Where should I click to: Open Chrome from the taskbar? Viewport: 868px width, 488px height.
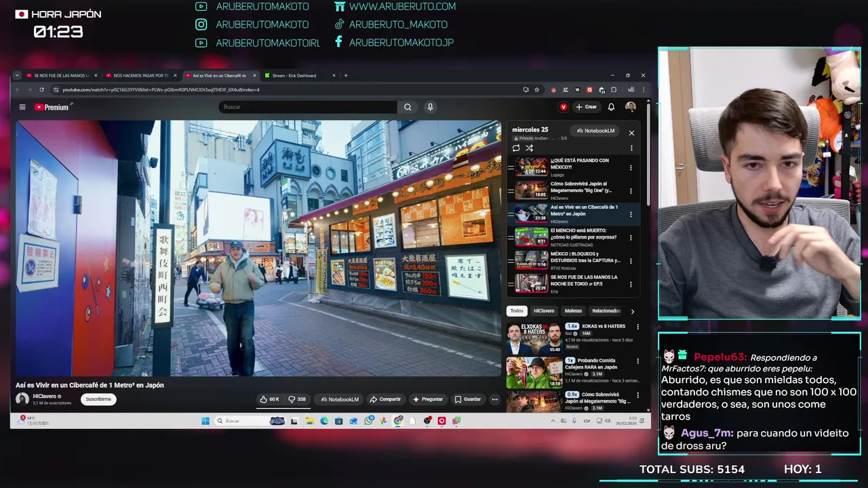tap(398, 421)
